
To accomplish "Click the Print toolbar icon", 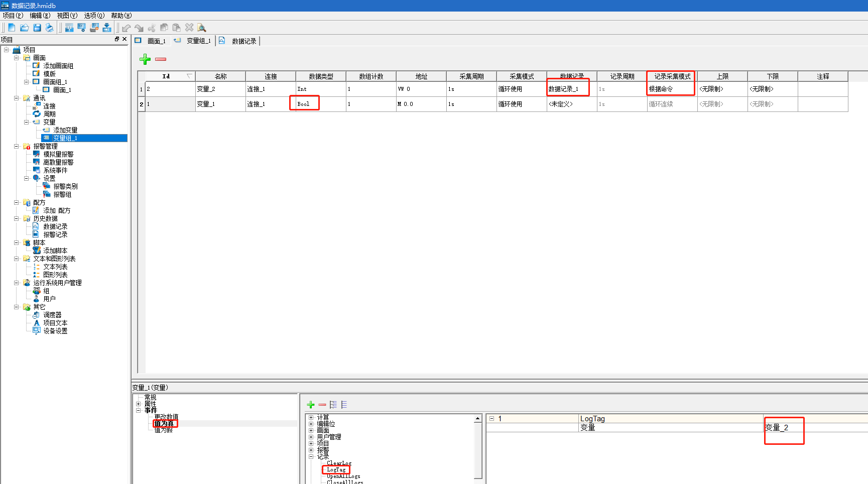I will 49,28.
